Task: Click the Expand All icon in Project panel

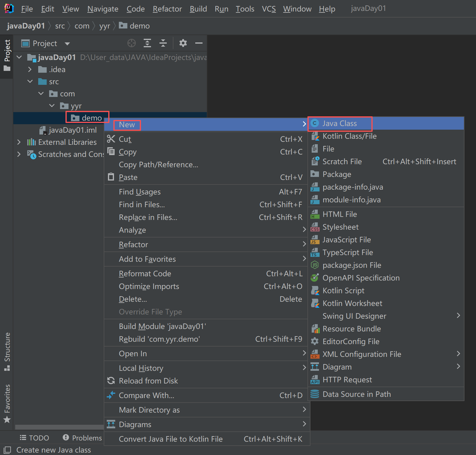Action: tap(147, 43)
